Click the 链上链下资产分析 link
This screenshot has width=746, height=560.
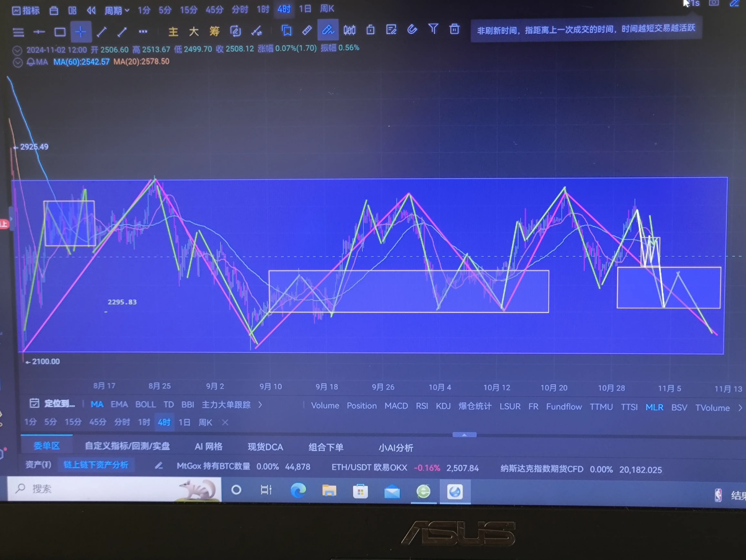(x=96, y=465)
